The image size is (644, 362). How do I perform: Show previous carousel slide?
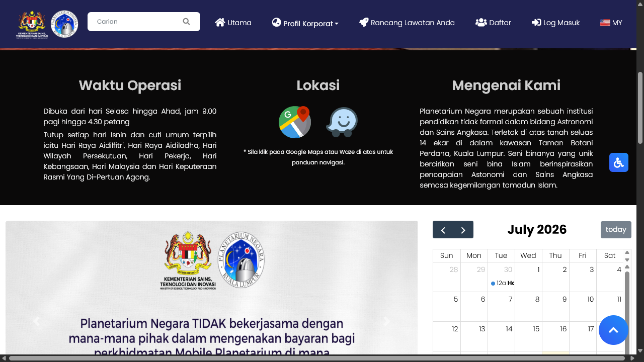[x=36, y=322]
